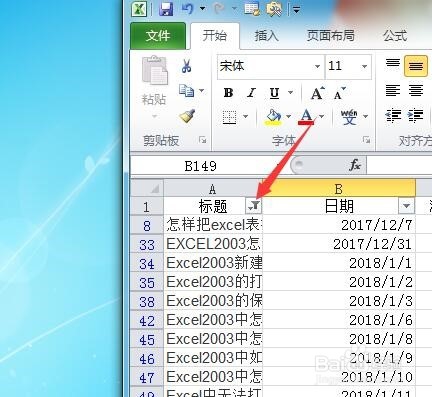Open the 日期 column filter dropdown
The image size is (432, 397).
pyautogui.click(x=406, y=206)
